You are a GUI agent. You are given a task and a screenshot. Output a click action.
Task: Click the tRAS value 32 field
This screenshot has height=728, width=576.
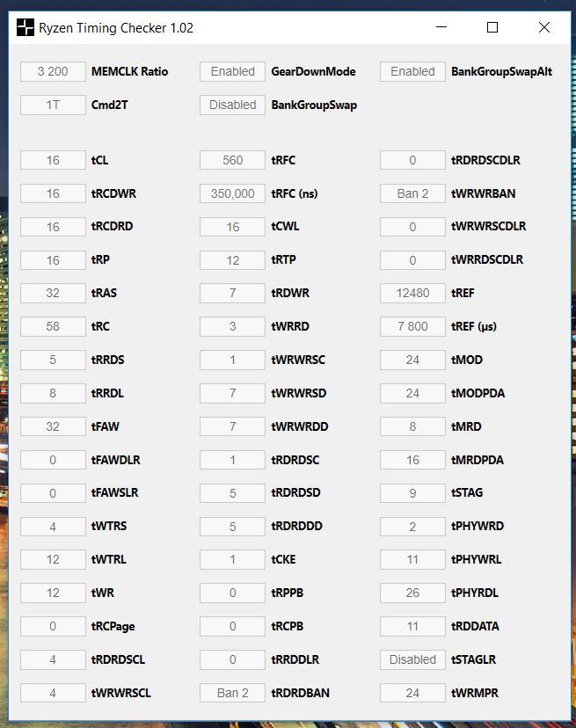(53, 294)
